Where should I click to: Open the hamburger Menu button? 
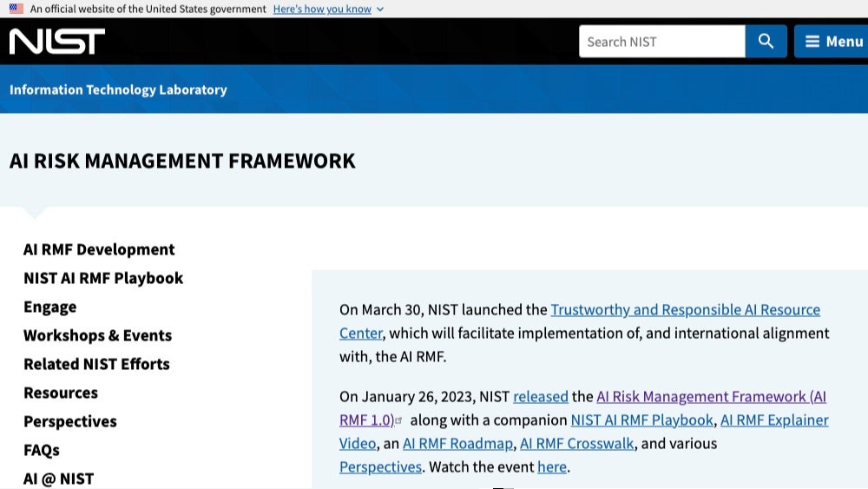click(x=832, y=42)
